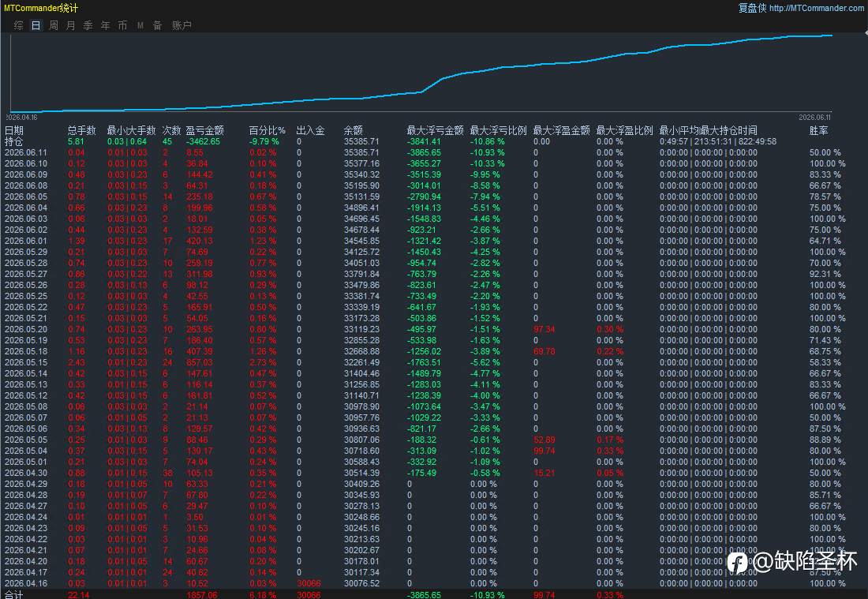This screenshot has height=599, width=868.
Task: Click the max floating profit 69.78
Action: point(544,351)
